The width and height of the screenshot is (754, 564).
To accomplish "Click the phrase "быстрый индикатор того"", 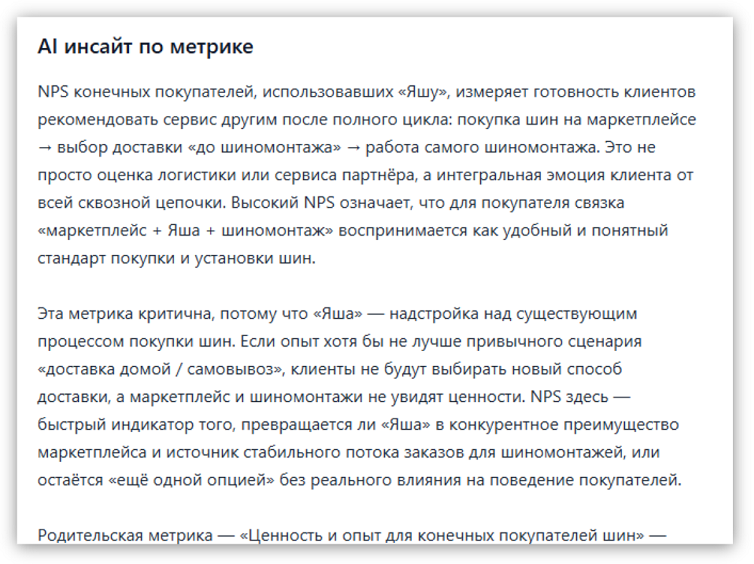I will (135, 425).
